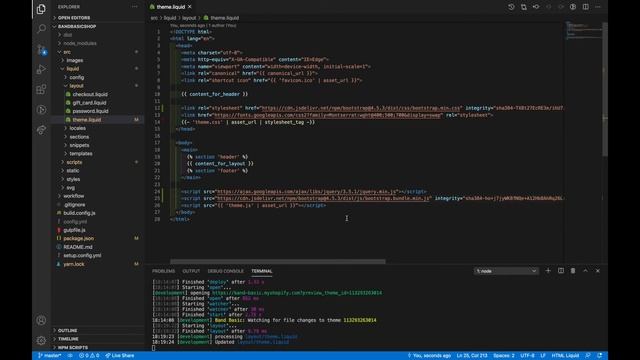640x360 pixels.
Task: Expand the images folder
Action: [x=98, y=60]
